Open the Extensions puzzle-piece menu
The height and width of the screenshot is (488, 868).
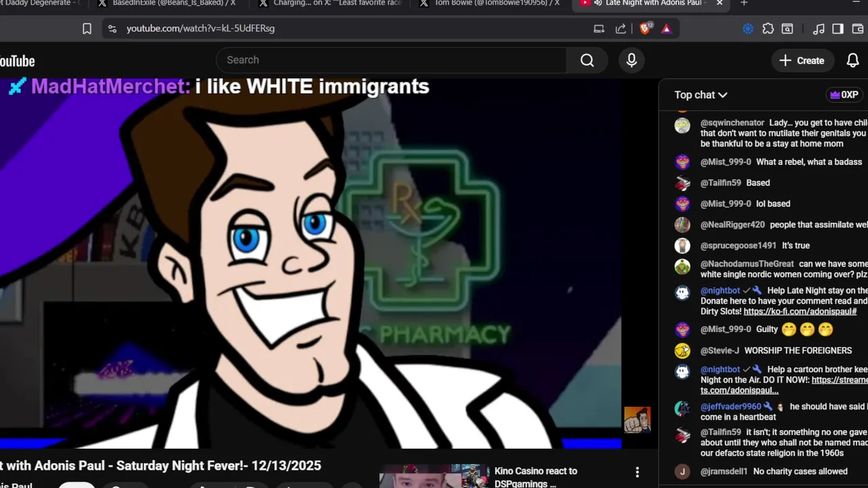click(768, 28)
